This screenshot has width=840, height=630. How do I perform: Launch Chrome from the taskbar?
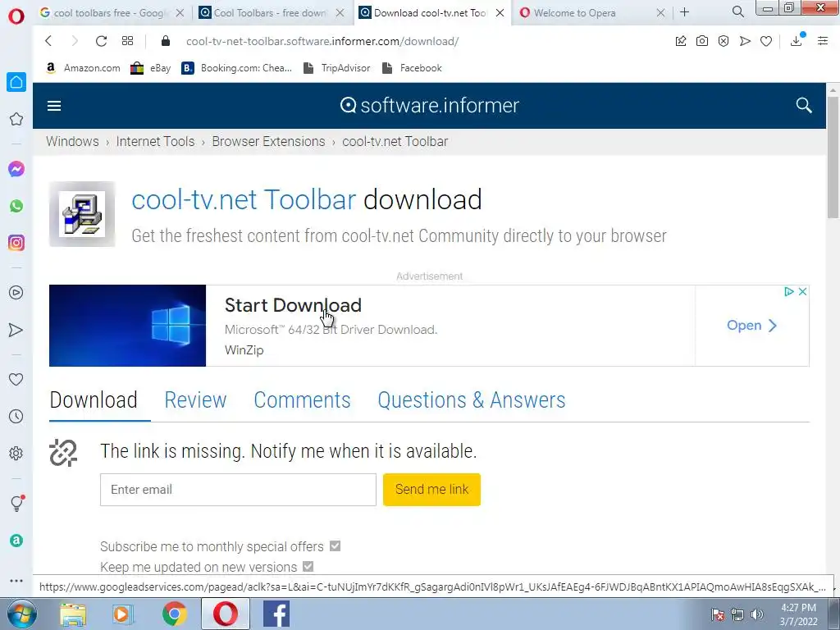(x=174, y=614)
